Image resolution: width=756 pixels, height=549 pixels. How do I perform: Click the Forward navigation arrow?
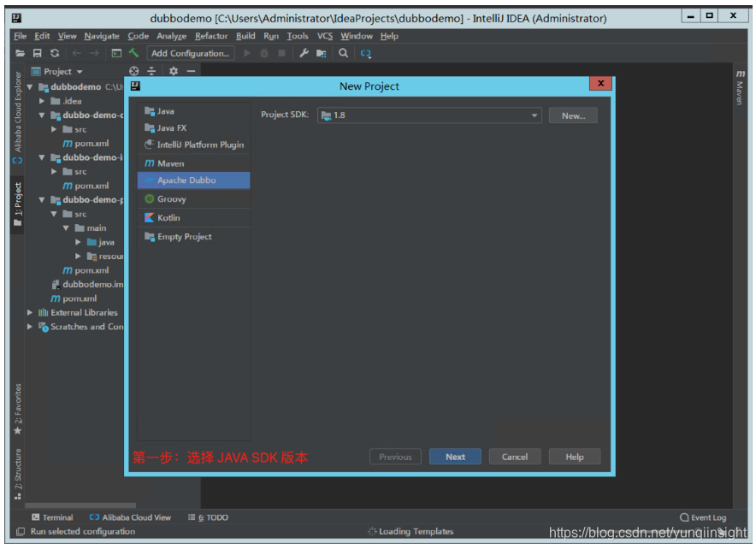tap(94, 53)
